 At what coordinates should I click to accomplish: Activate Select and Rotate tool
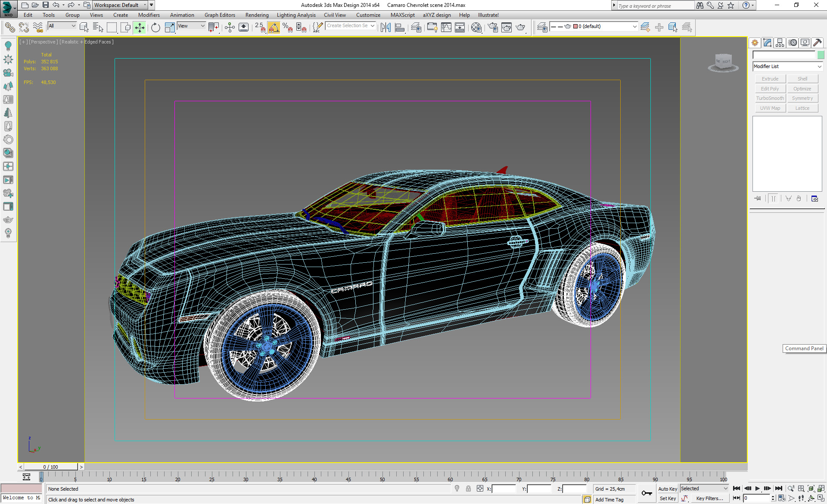[x=155, y=28]
